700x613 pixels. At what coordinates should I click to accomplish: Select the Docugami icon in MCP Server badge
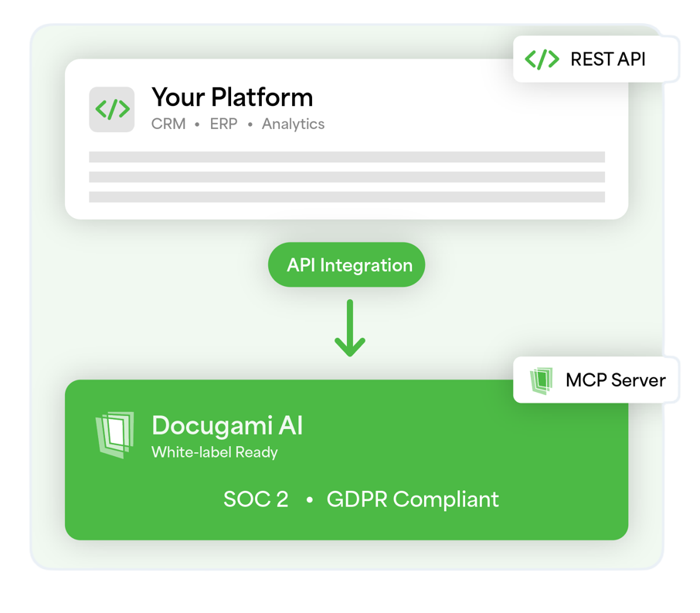pos(541,380)
